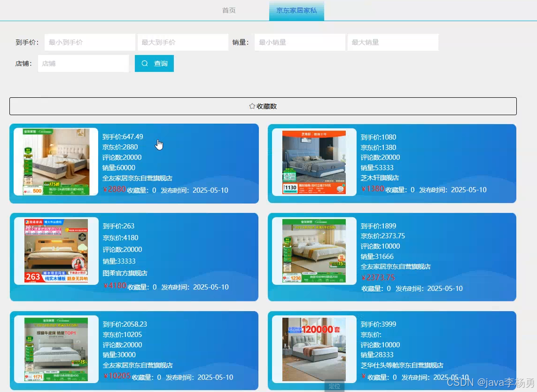Focus the 店铺 search input

pos(83,63)
